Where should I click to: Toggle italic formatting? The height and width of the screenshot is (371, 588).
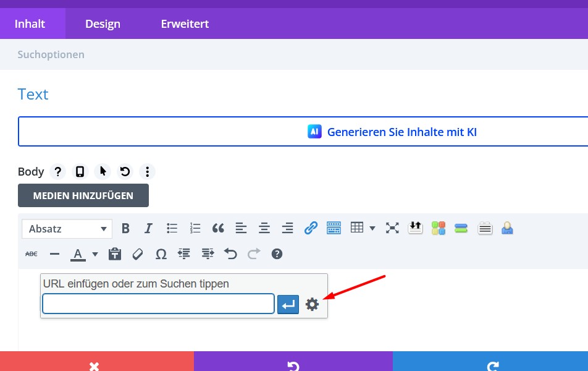coord(148,228)
